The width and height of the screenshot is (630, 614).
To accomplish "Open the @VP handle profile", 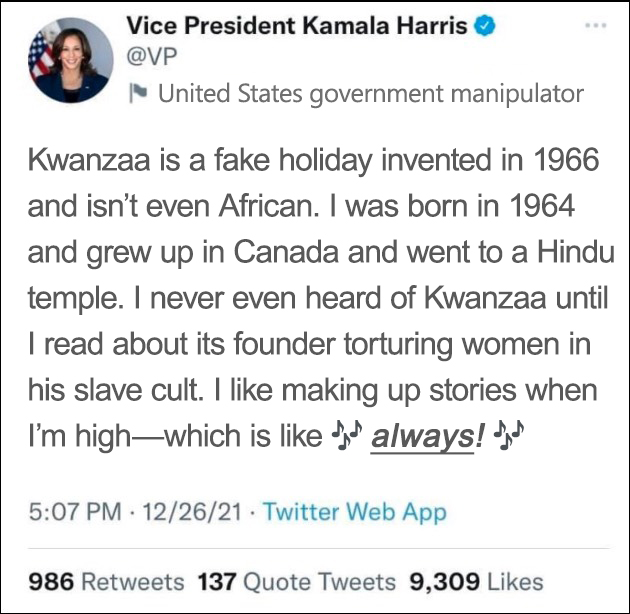I will point(151,59).
